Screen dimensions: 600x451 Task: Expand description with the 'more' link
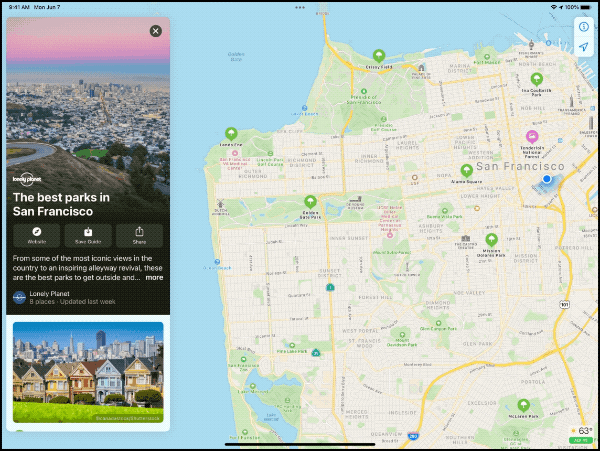click(154, 277)
